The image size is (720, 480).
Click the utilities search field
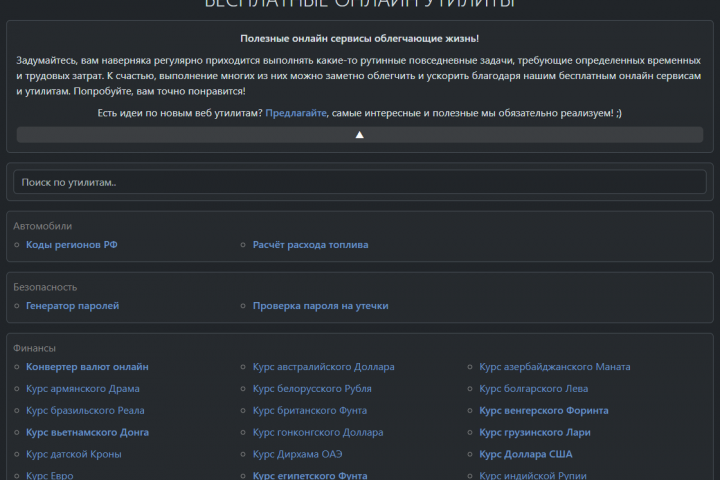pyautogui.click(x=360, y=183)
